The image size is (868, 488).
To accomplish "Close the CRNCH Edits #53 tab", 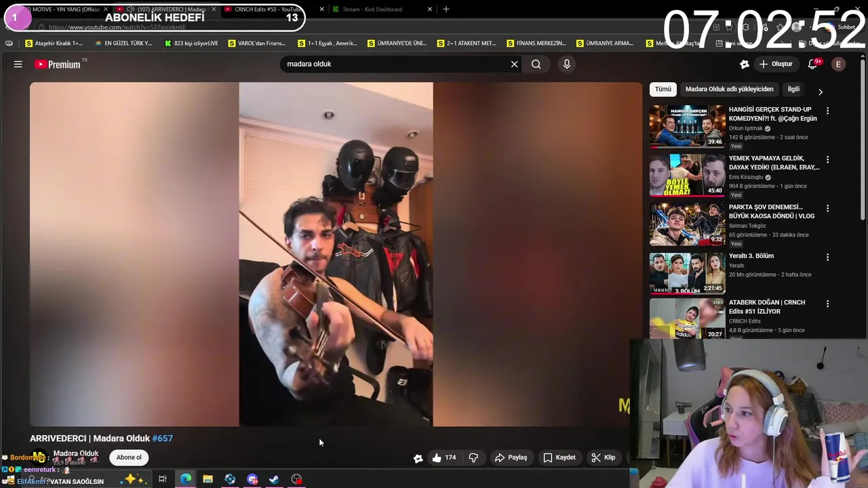I will point(321,9).
